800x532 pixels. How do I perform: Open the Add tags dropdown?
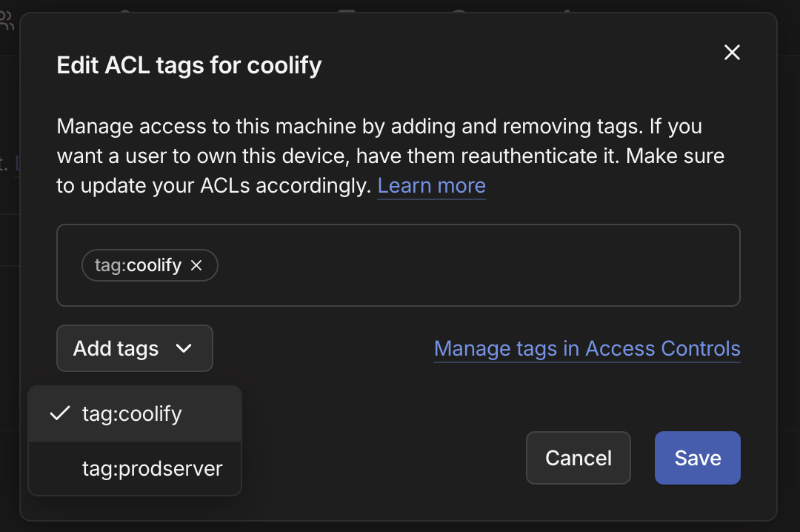134,348
